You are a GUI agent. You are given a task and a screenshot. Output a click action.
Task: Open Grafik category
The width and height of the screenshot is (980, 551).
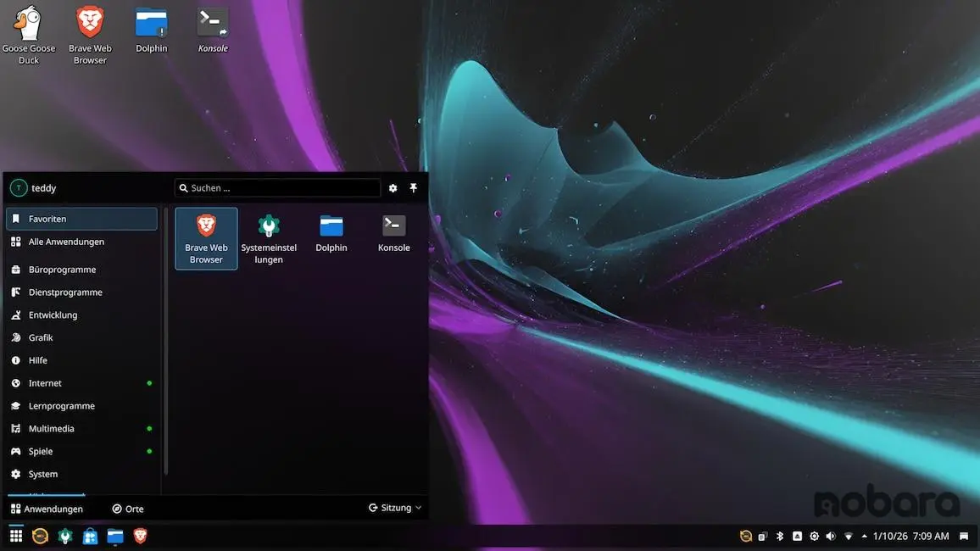tap(81, 337)
